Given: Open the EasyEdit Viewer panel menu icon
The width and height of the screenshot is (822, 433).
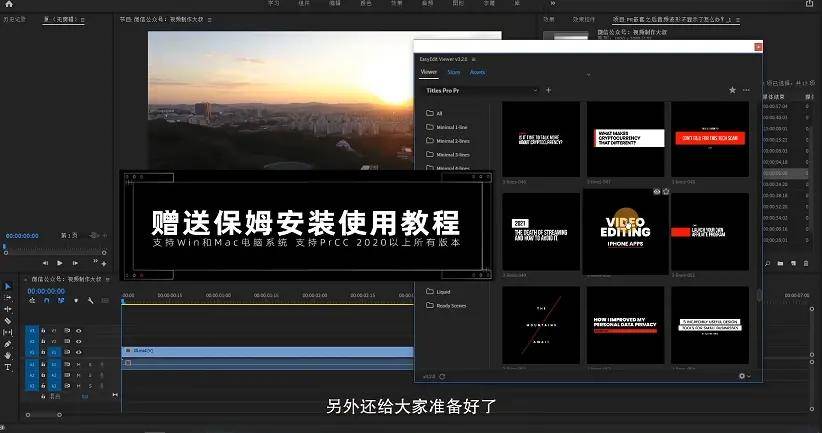Looking at the screenshot, I should pos(473,59).
